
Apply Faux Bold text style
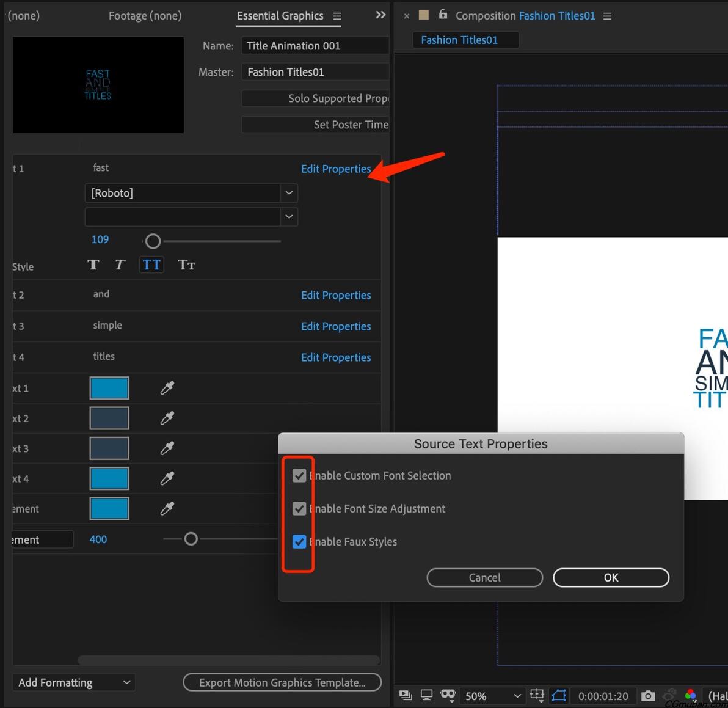[x=93, y=265]
